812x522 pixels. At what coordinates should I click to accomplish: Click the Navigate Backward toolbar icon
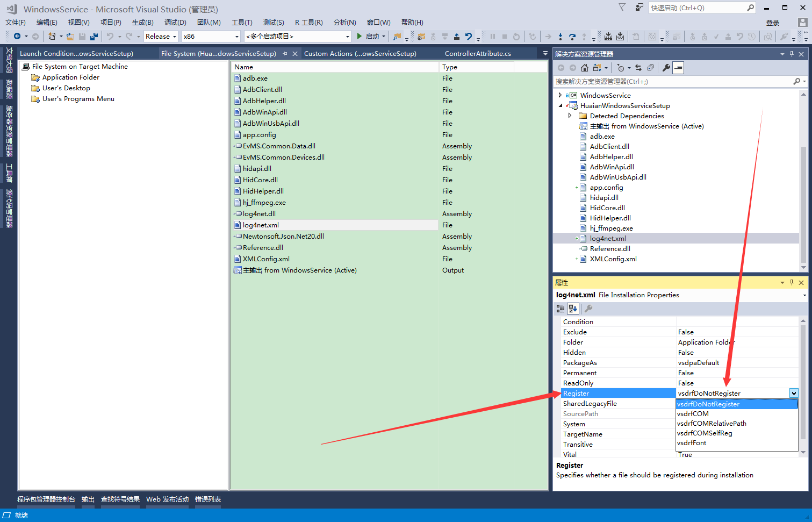tap(17, 37)
